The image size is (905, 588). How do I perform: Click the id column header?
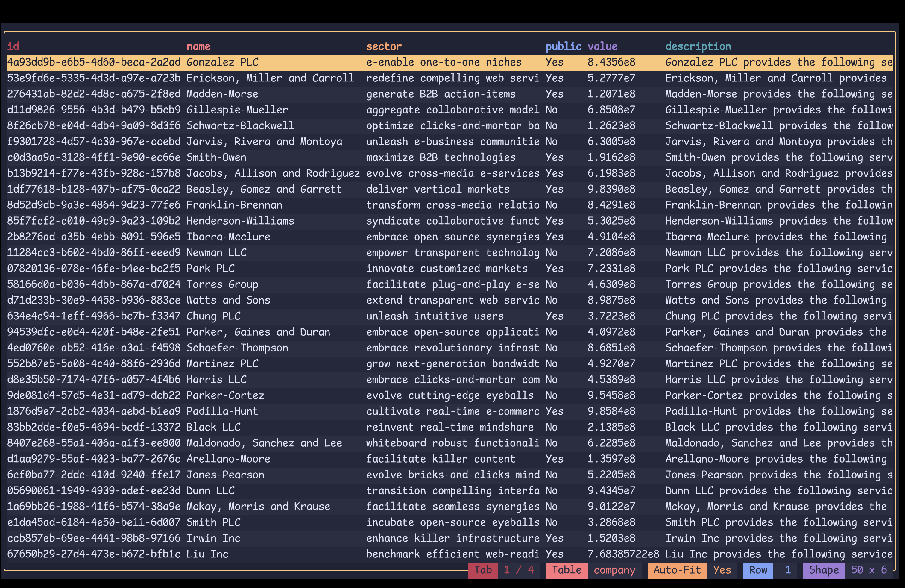[x=13, y=46]
